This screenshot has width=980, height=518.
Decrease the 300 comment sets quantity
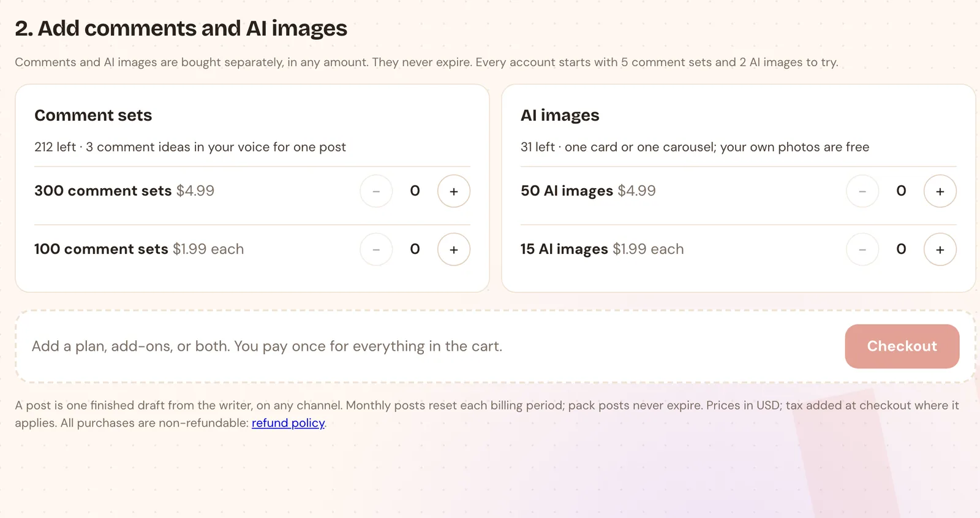tap(376, 191)
